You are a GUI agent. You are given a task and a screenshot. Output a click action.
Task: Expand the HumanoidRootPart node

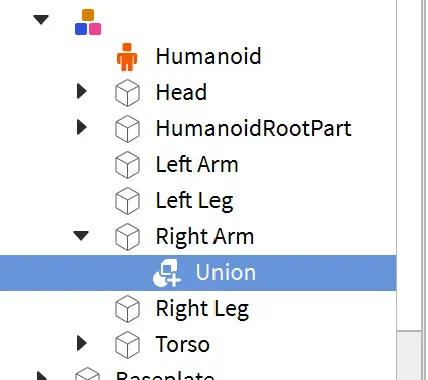point(81,127)
